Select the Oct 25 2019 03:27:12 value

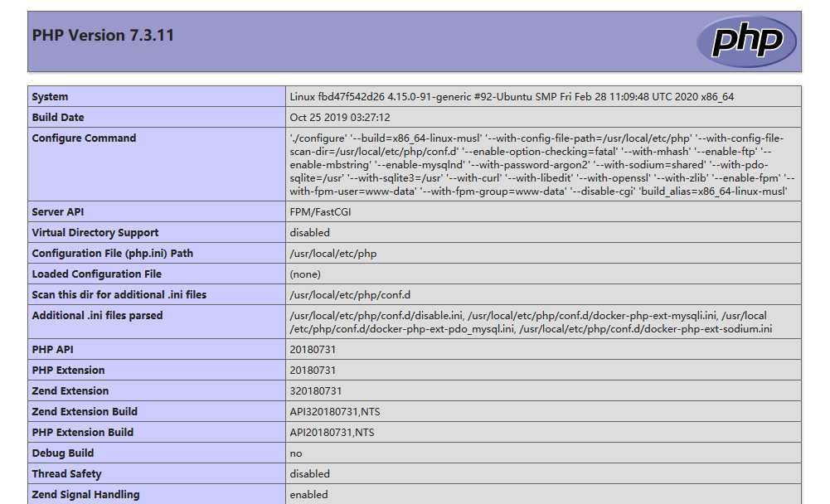[340, 117]
